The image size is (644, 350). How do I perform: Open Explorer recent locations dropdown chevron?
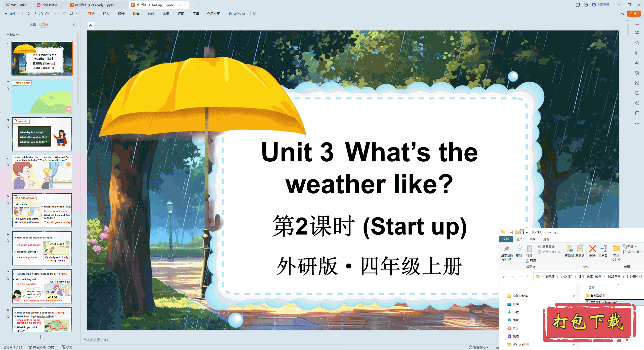click(520, 277)
